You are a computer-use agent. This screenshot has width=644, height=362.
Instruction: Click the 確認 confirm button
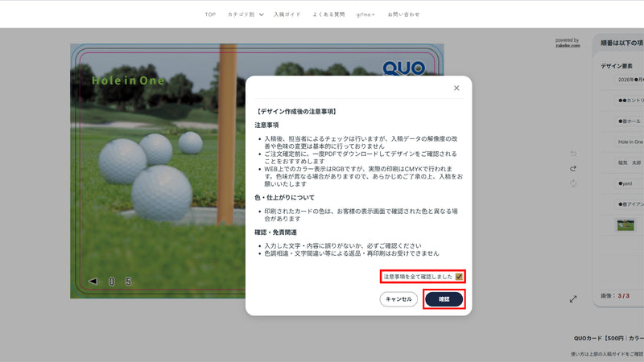tap(444, 299)
